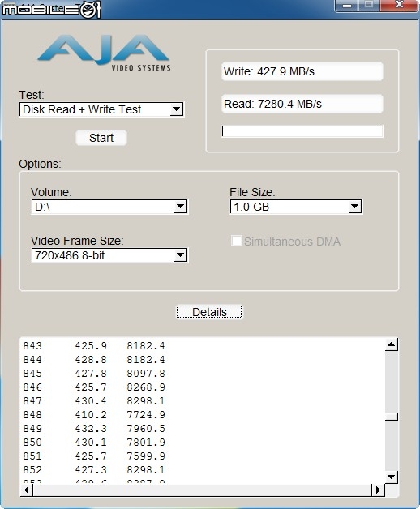The image size is (420, 509).
Task: Select result row 846 with 8268.9
Action: point(94,387)
